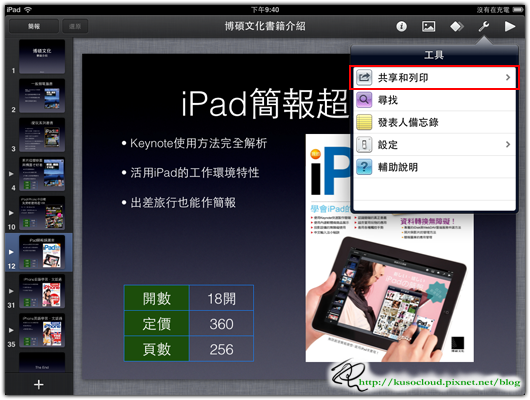
Task: Tap the purple magnifier search icon
Action: 364,100
